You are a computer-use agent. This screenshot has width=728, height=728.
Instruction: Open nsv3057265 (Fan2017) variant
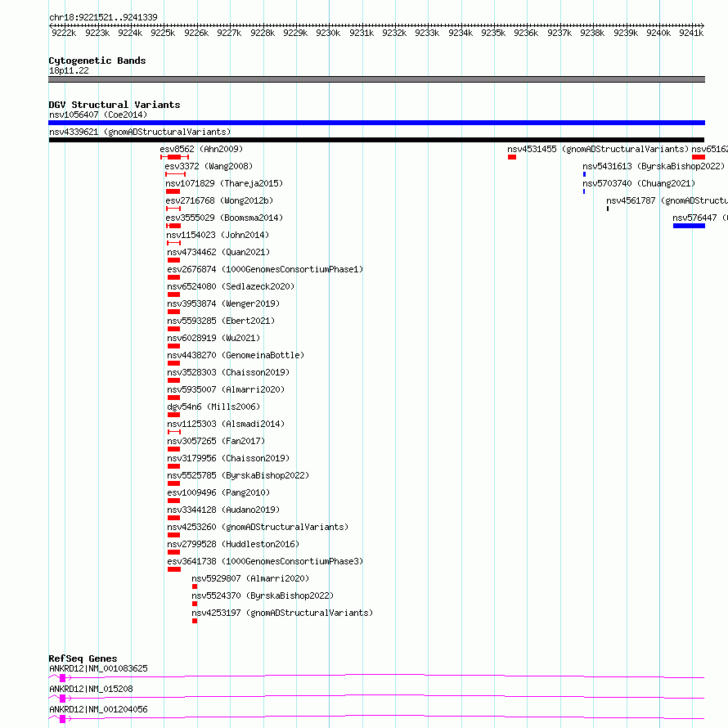(216, 441)
